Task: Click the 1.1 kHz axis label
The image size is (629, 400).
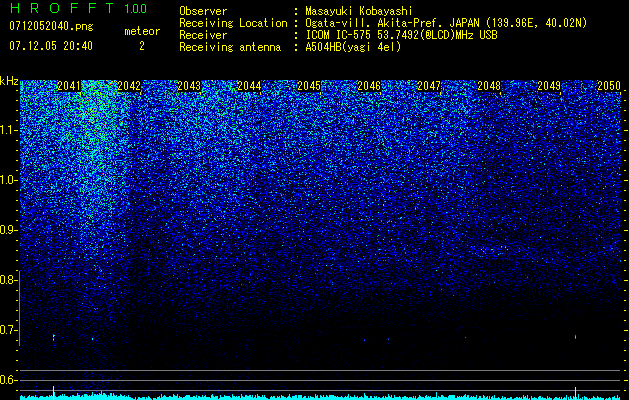Action: 7,130
